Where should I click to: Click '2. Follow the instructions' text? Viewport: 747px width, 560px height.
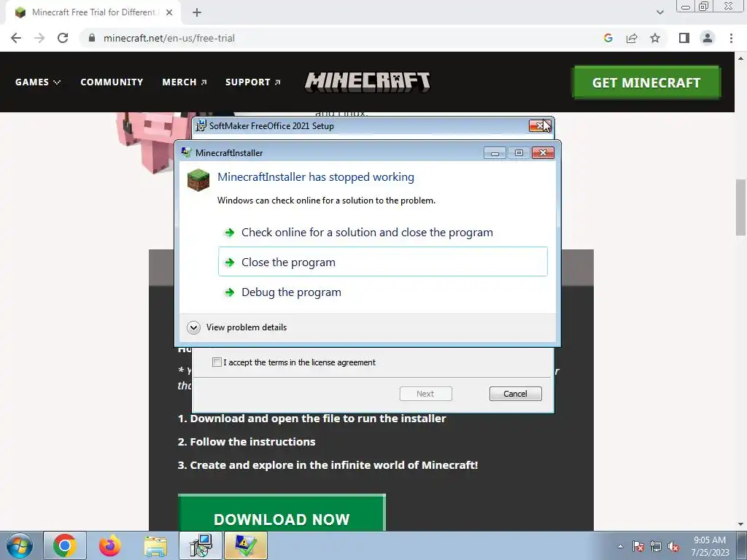tap(247, 442)
